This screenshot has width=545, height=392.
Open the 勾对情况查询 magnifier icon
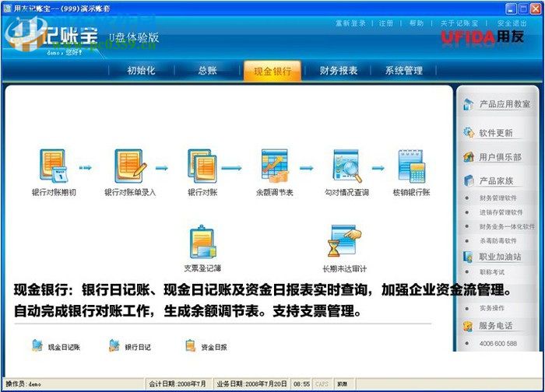pos(347,166)
